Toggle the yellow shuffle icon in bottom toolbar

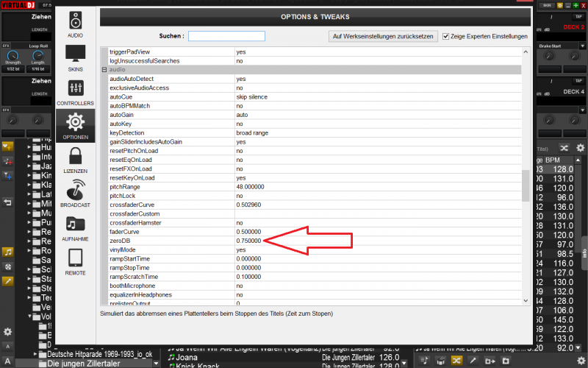(x=456, y=361)
